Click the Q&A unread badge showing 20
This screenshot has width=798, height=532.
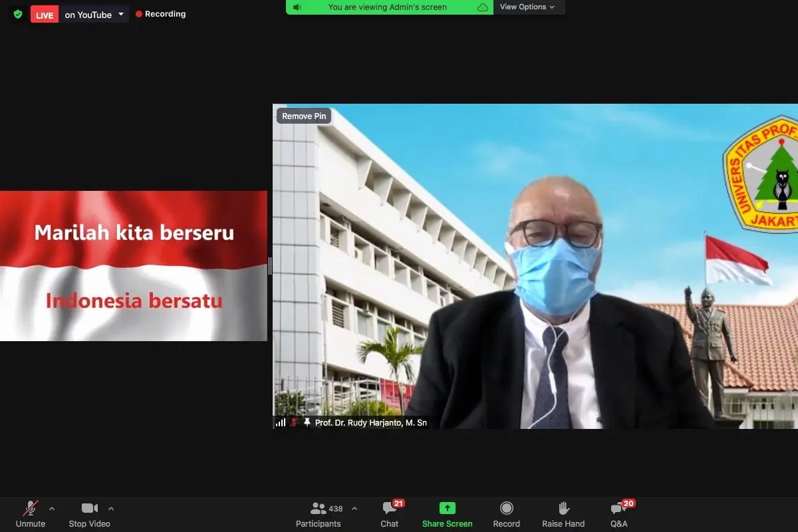click(628, 503)
